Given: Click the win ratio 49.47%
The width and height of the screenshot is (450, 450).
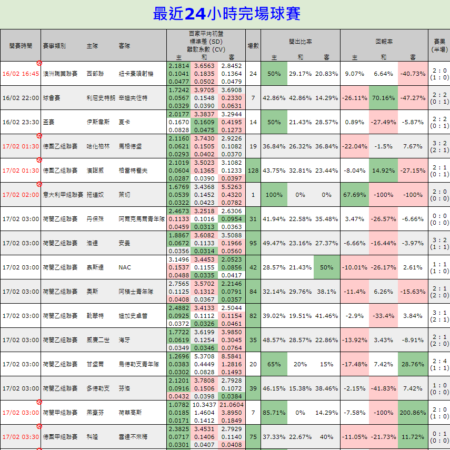Looking at the screenshot, I should point(274,243).
